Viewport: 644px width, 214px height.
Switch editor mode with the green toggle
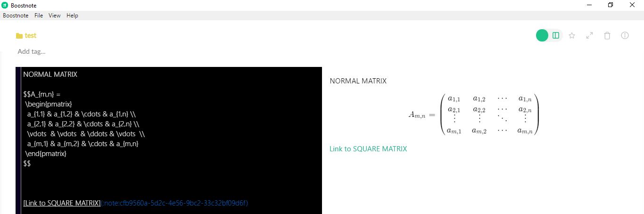542,35
